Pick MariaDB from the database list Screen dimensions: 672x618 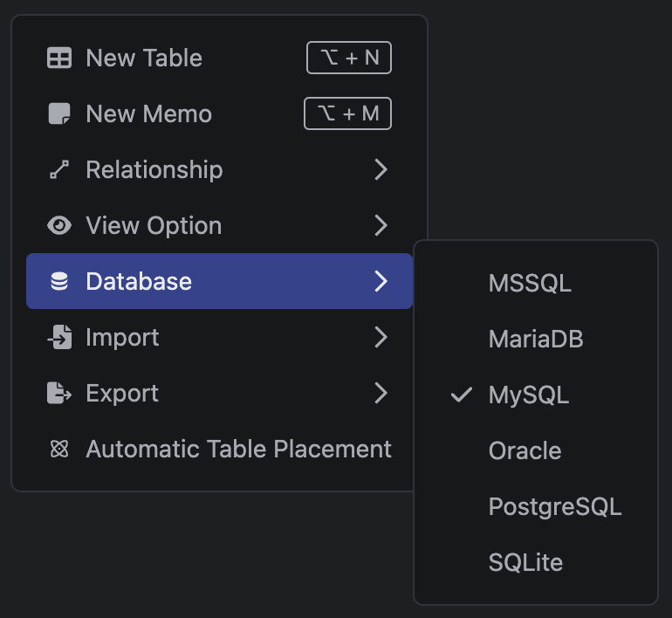coord(536,340)
